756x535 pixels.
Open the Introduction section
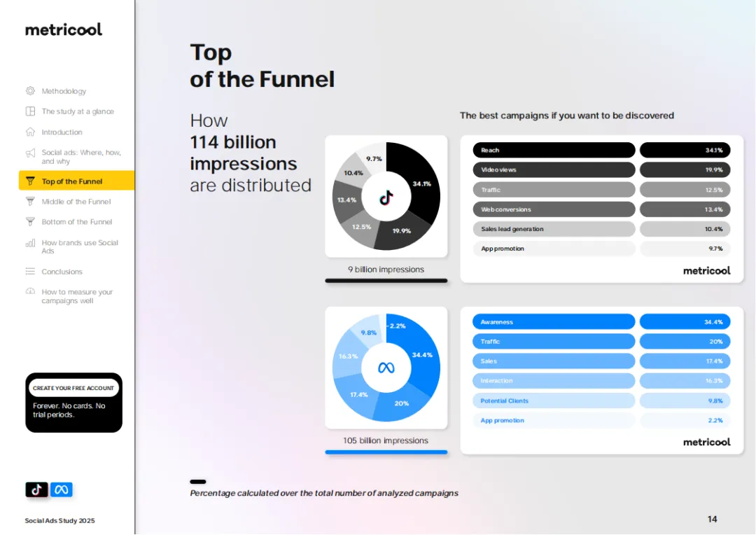coord(62,132)
